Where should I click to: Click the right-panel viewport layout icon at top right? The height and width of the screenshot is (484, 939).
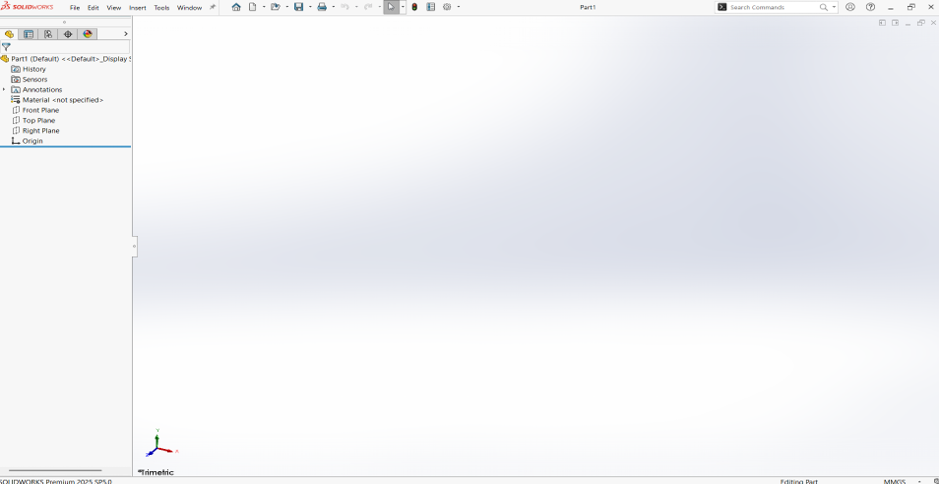895,23
